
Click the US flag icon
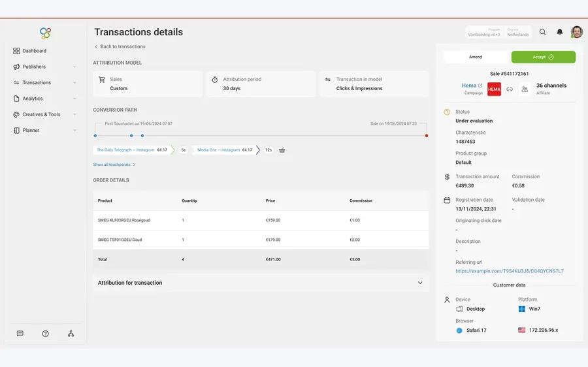pyautogui.click(x=521, y=330)
